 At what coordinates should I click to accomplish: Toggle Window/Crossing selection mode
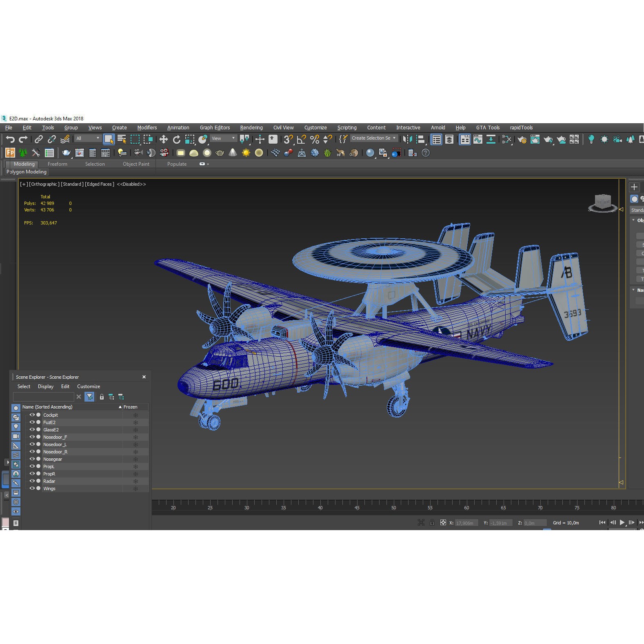click(x=148, y=140)
